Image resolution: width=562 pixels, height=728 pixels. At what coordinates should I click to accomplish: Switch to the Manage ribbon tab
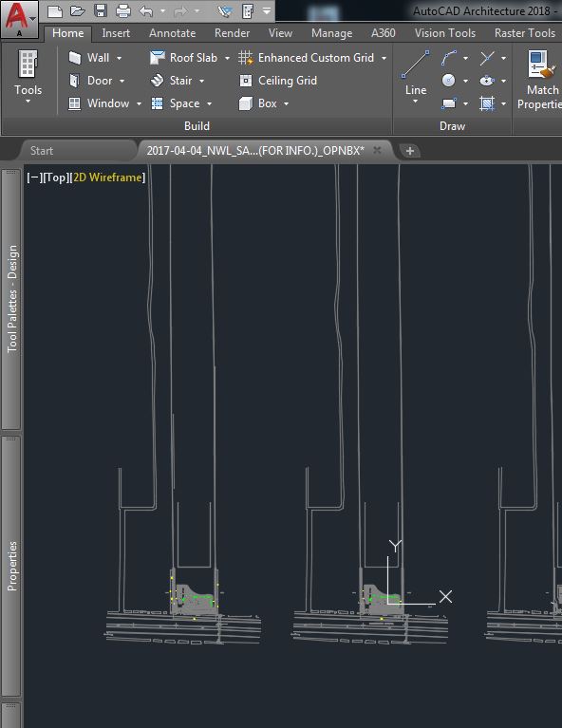(x=331, y=33)
